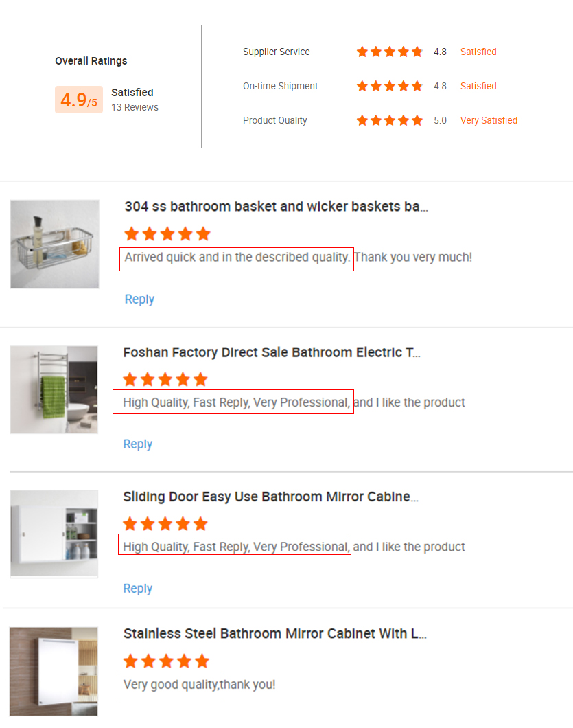Click Reply under the sliding door cabinet review
573x728 pixels.
click(137, 589)
